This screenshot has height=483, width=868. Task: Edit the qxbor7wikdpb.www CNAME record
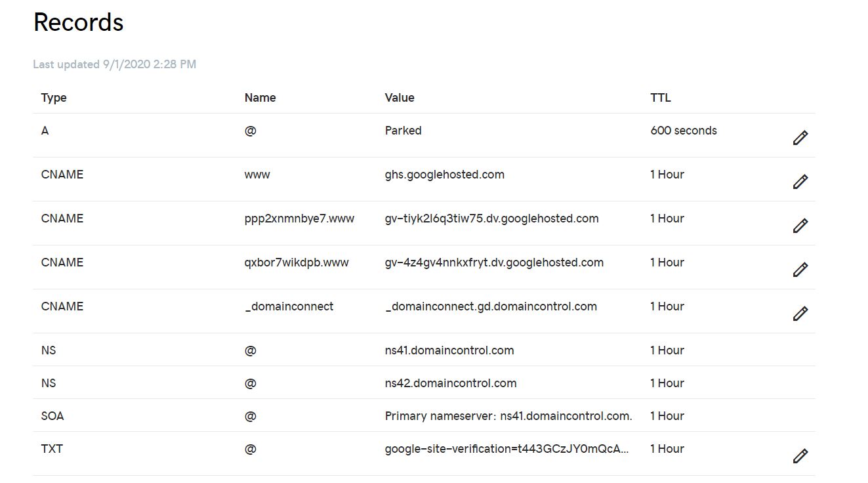coord(800,270)
